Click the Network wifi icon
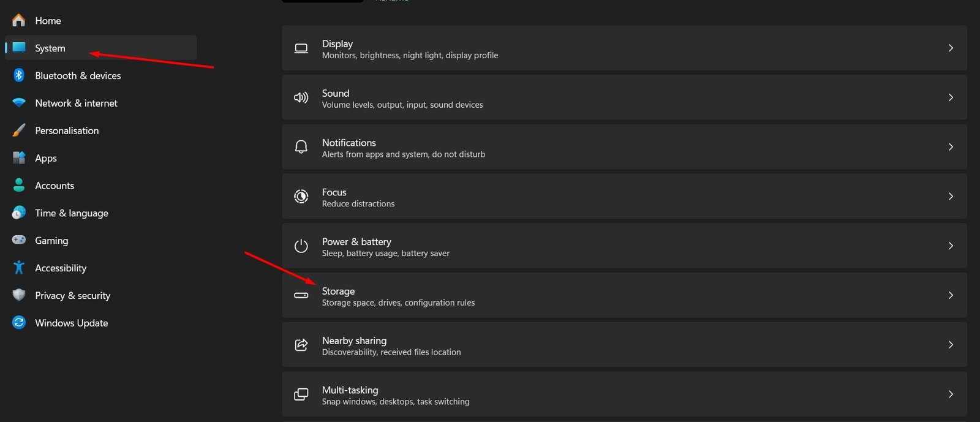Viewport: 980px width, 422px height. pyautogui.click(x=19, y=103)
